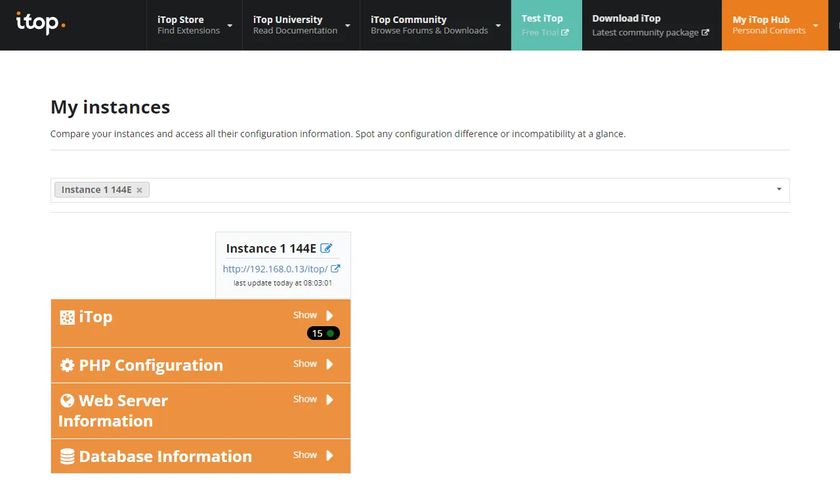This screenshot has height=504, width=840.
Task: Click the iTop logo
Action: click(x=41, y=24)
